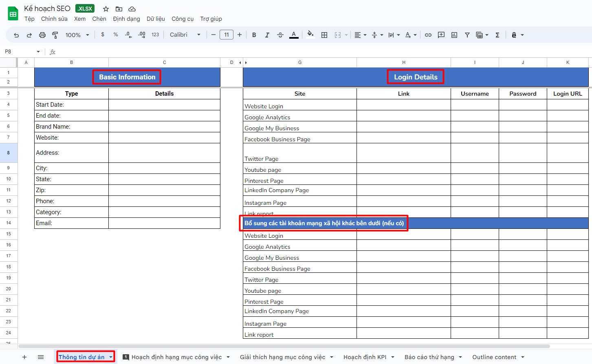Open the zoom 100% dropdown
The image size is (592, 364).
[77, 35]
